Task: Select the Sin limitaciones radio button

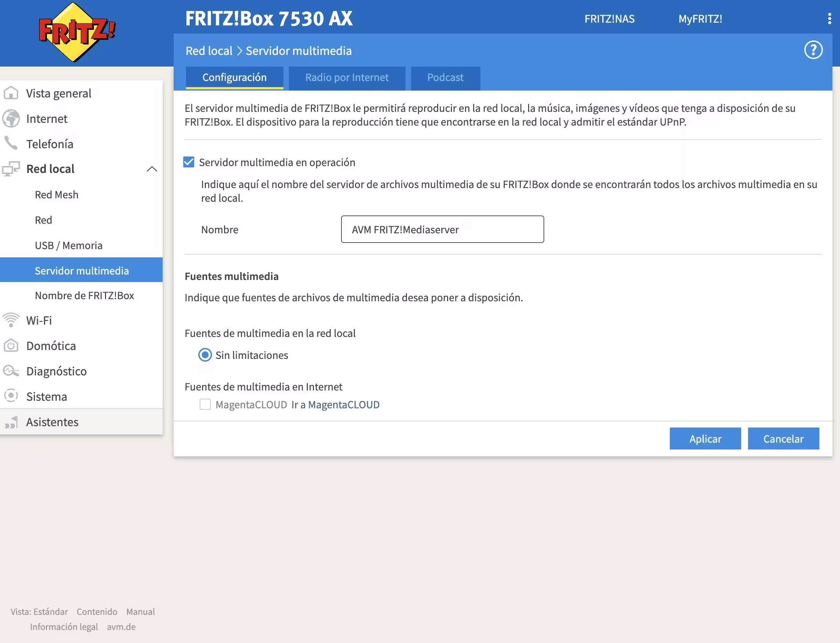Action: tap(205, 355)
